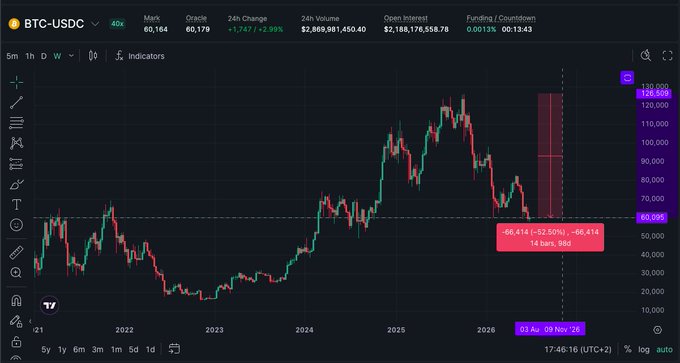Click the TradingView logo badge
Screen dimensions: 680x363
[49, 305]
